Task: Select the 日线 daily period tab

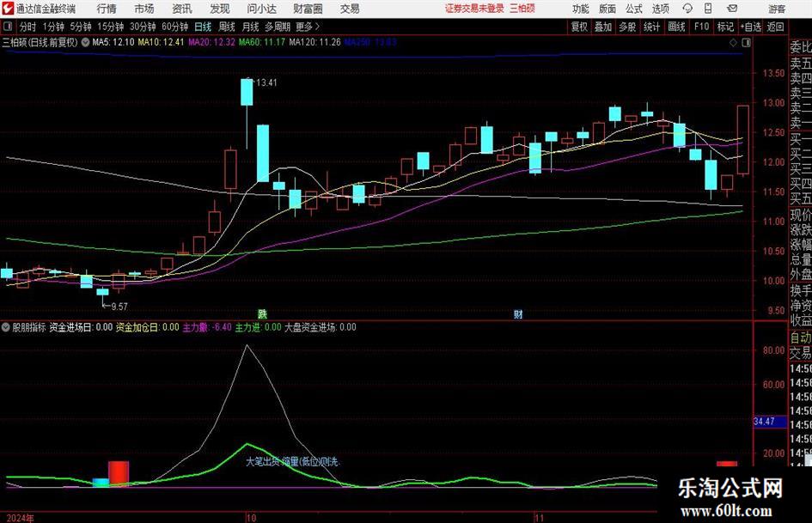Action: (203, 27)
